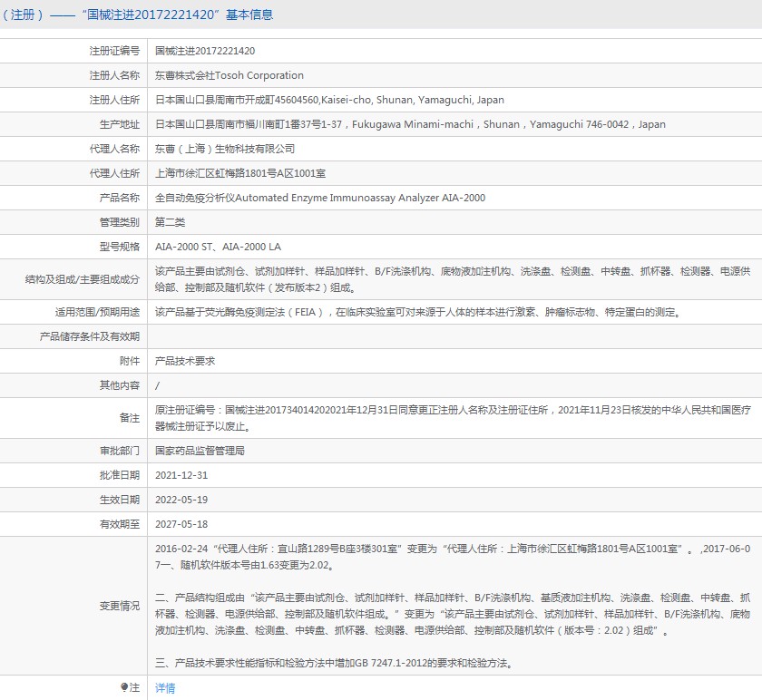Screen dimensions: 762x700
Task: Click the 注册人住所 row label
Action: point(114,100)
